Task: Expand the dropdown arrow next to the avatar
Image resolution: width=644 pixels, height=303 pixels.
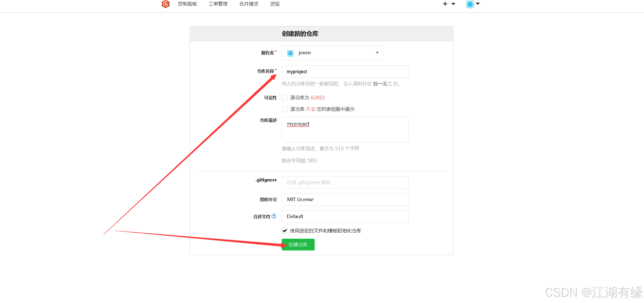Action: click(478, 4)
